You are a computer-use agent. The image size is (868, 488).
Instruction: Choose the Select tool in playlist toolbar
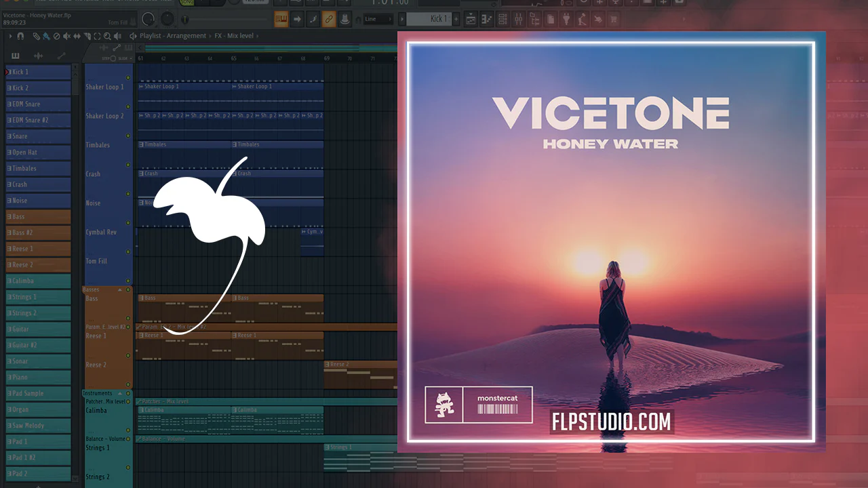97,36
